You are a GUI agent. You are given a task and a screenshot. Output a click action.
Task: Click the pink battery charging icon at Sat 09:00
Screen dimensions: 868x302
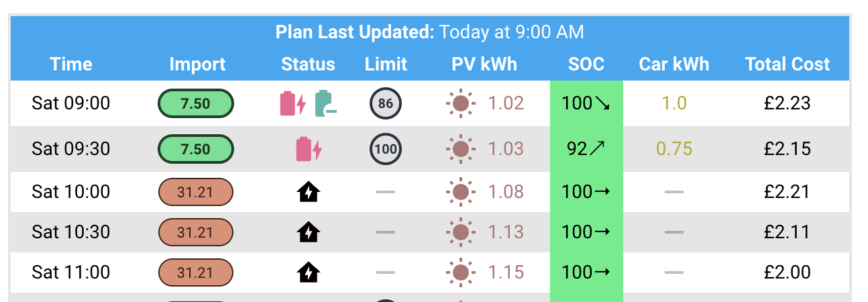pos(292,103)
